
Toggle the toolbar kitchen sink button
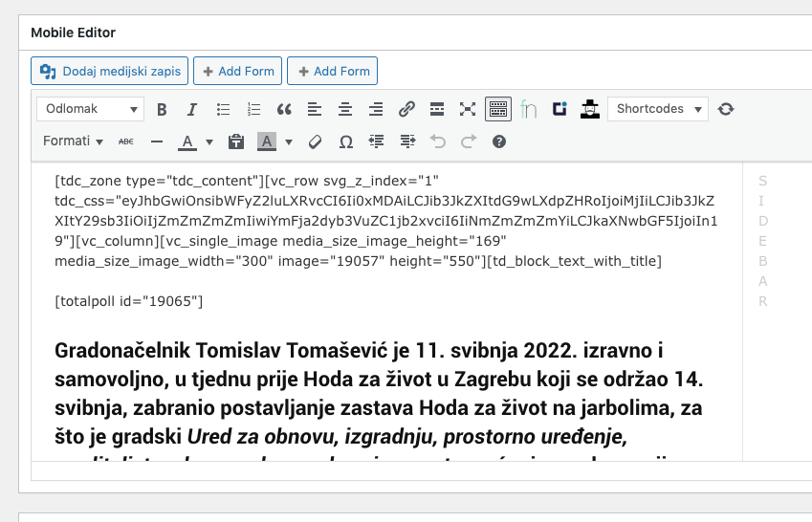pos(498,109)
